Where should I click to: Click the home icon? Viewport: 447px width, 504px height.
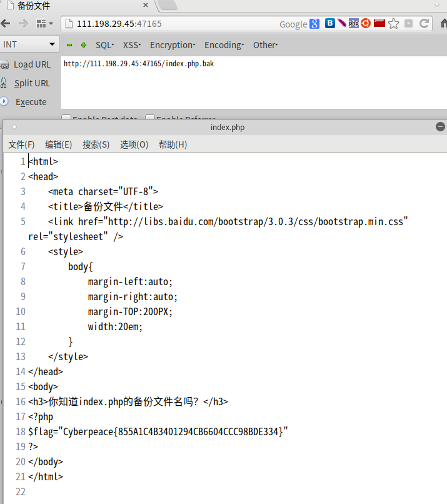pos(443,24)
